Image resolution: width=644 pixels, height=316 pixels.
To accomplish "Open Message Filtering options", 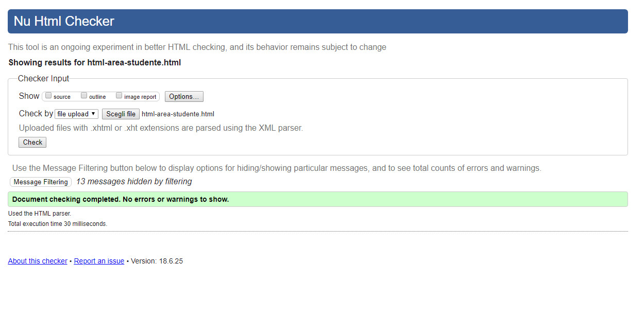I will pyautogui.click(x=41, y=182).
